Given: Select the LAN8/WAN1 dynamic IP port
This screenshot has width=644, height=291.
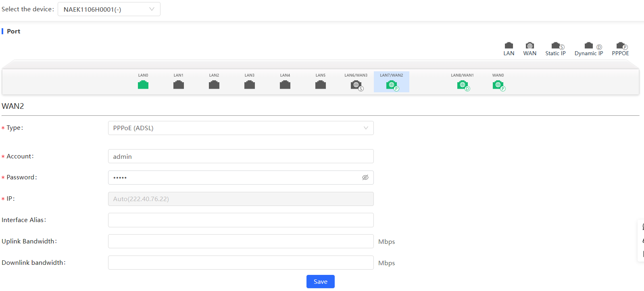Looking at the screenshot, I should coord(463,85).
